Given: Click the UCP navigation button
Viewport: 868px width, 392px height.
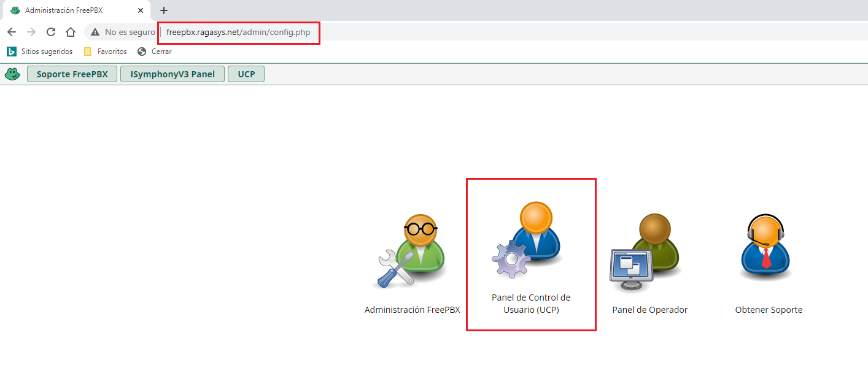Looking at the screenshot, I should pyautogui.click(x=246, y=73).
